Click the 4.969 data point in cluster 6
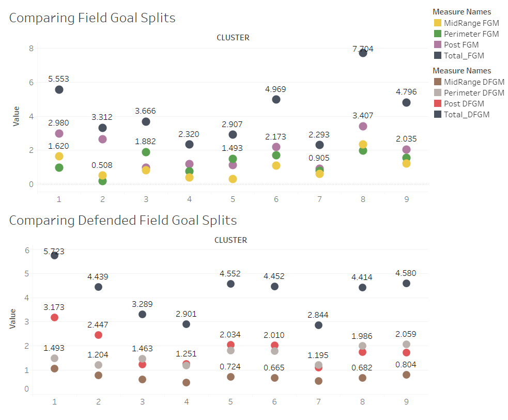 click(x=276, y=100)
